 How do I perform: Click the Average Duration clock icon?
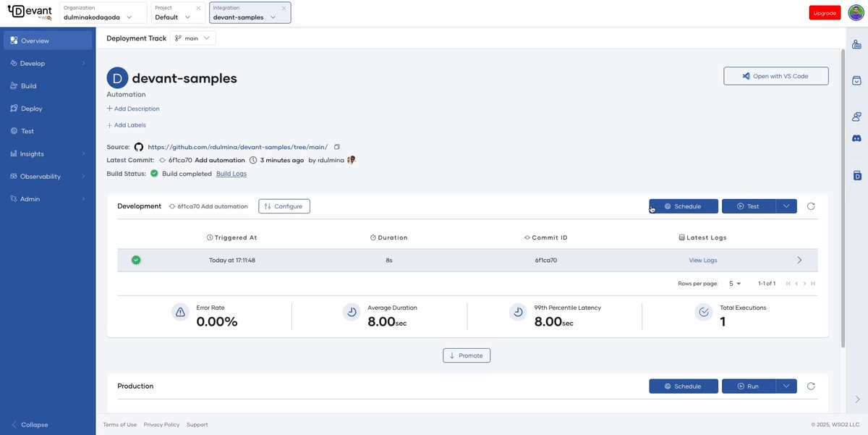point(351,313)
